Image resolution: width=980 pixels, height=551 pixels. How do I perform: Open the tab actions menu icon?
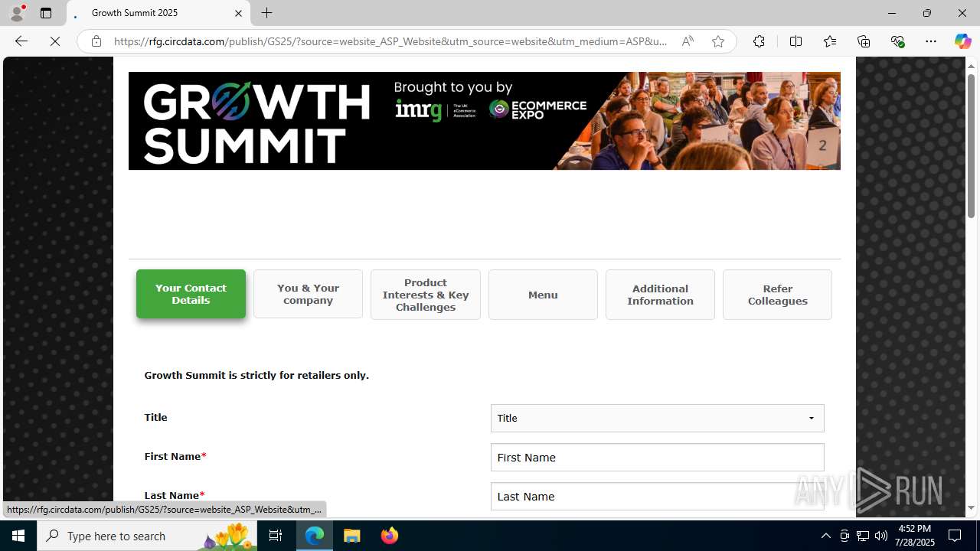pyautogui.click(x=46, y=13)
